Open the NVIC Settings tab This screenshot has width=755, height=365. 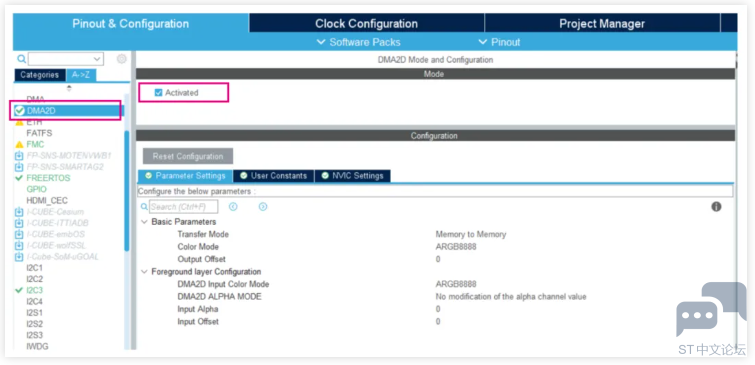pyautogui.click(x=352, y=176)
